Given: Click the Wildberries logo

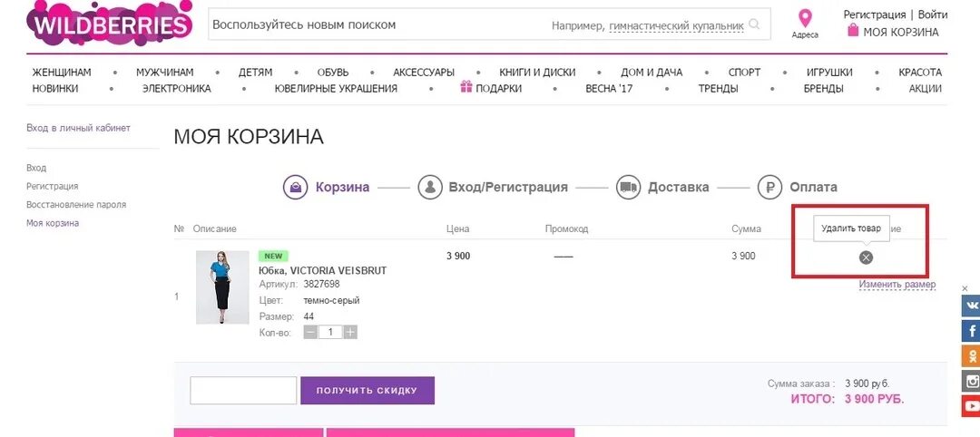Looking at the screenshot, I should 110,23.
